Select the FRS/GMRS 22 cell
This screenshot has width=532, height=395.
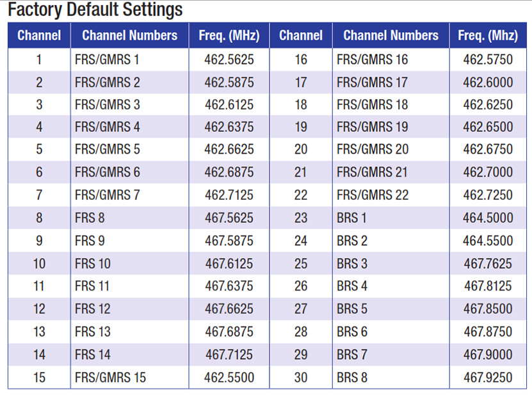[372, 195]
